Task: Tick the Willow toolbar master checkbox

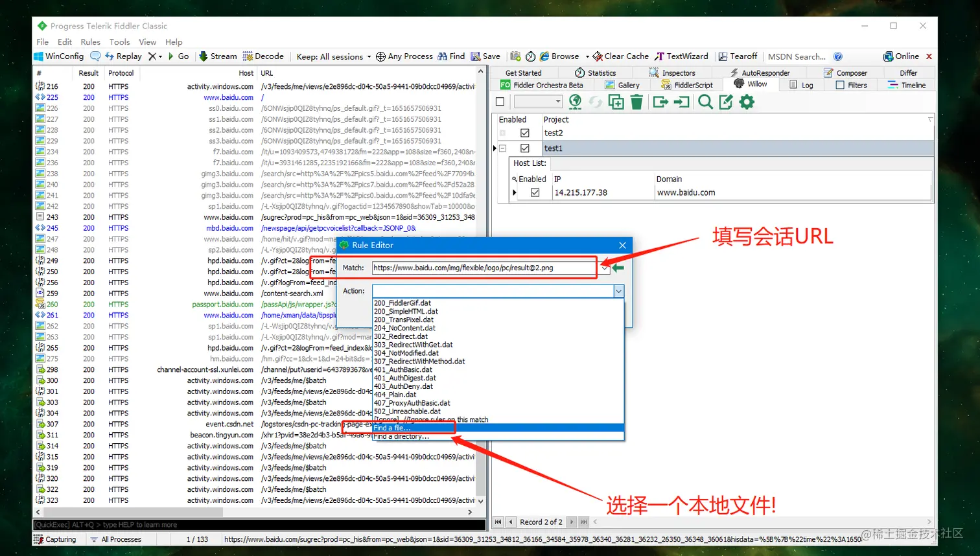Action: 500,102
